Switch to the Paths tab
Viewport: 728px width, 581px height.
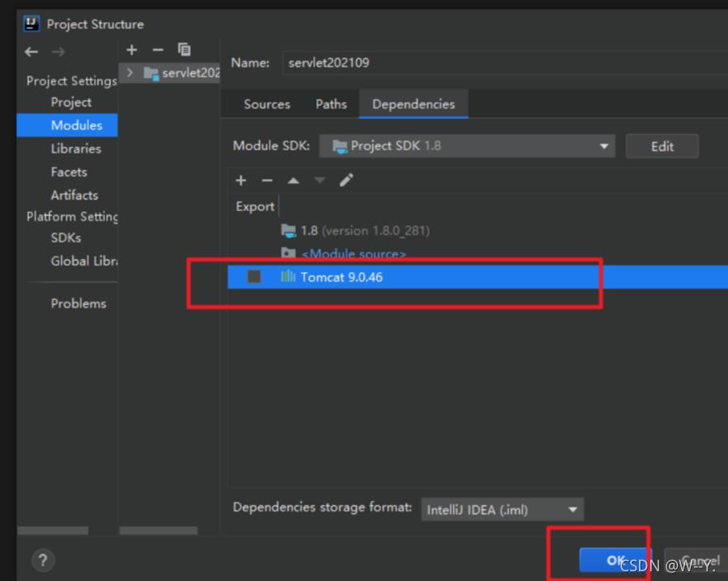[331, 104]
